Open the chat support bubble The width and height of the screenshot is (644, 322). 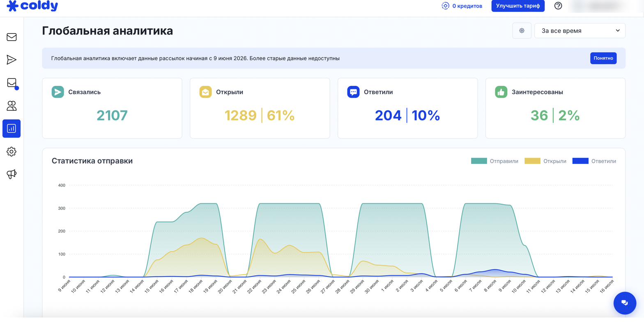pyautogui.click(x=625, y=303)
